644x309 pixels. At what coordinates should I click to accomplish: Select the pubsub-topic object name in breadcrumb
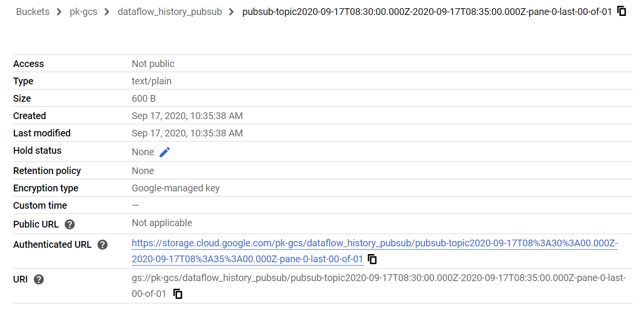(427, 12)
